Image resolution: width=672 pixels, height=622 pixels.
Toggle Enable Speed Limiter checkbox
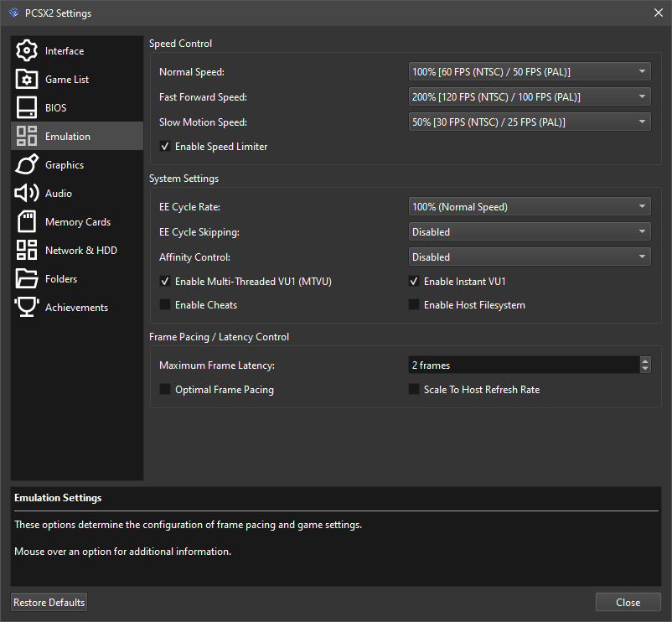point(165,147)
